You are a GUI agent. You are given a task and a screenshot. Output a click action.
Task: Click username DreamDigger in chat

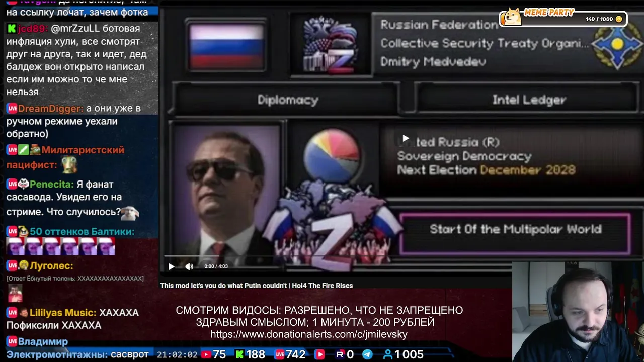coord(50,109)
